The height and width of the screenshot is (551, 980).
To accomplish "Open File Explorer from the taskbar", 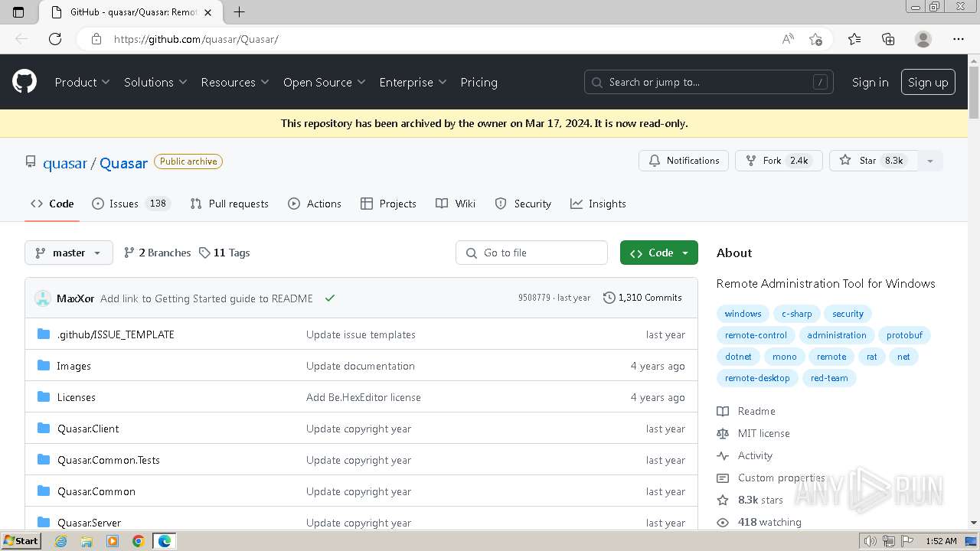I will pyautogui.click(x=87, y=541).
